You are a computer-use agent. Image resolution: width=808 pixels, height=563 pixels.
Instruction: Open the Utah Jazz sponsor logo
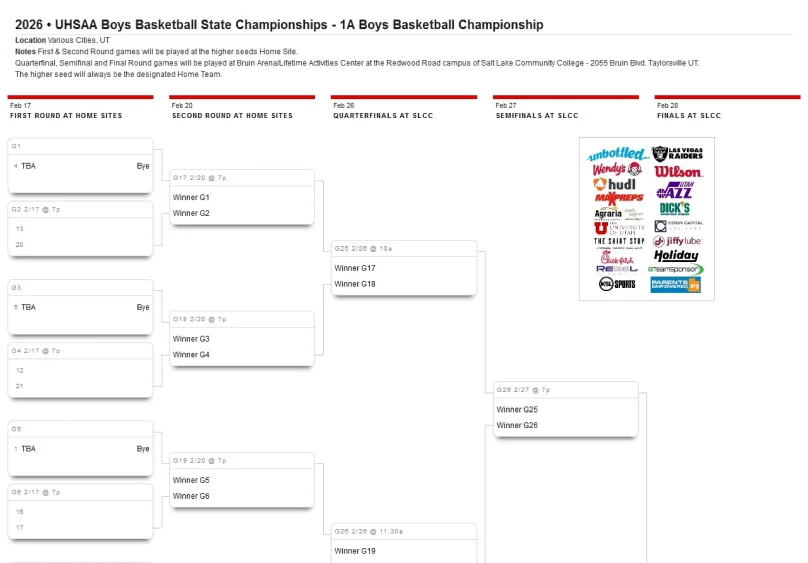click(675, 190)
